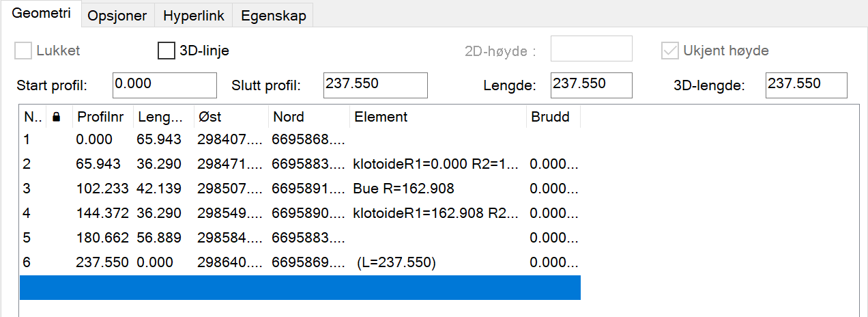Toggle the Lukket checkbox

24,51
